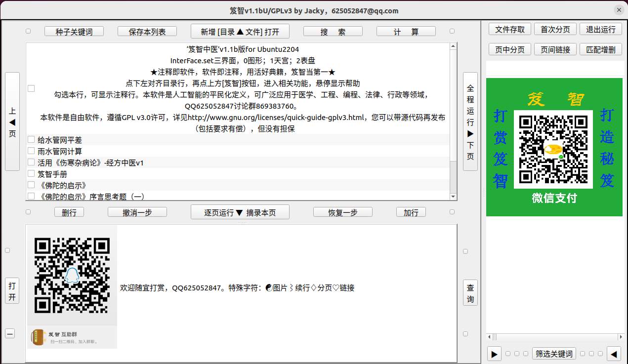Tick checkbox for 活用《伤寒杂病论》-经方中医v1

(x=31, y=162)
